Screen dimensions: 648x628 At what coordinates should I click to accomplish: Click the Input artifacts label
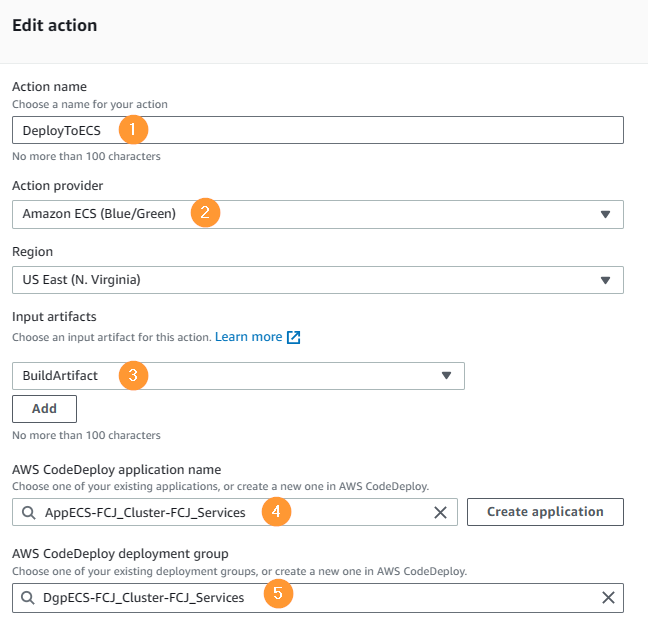point(54,316)
